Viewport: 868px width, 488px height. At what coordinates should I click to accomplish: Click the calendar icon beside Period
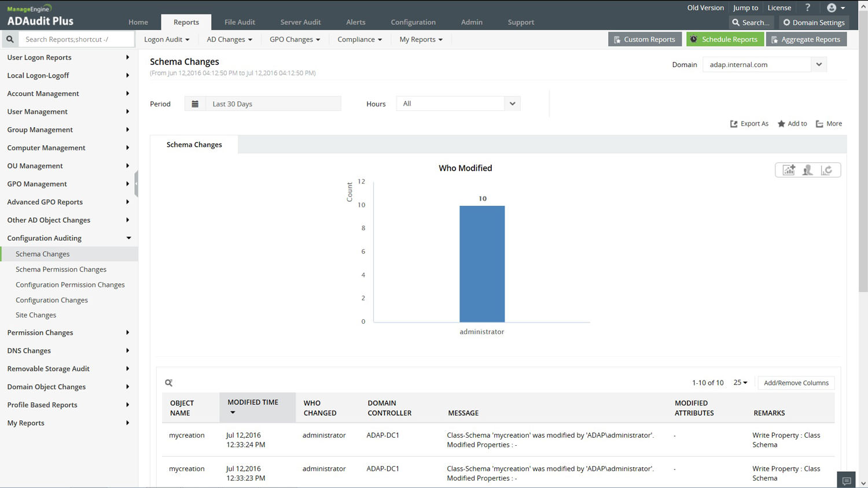(x=195, y=104)
